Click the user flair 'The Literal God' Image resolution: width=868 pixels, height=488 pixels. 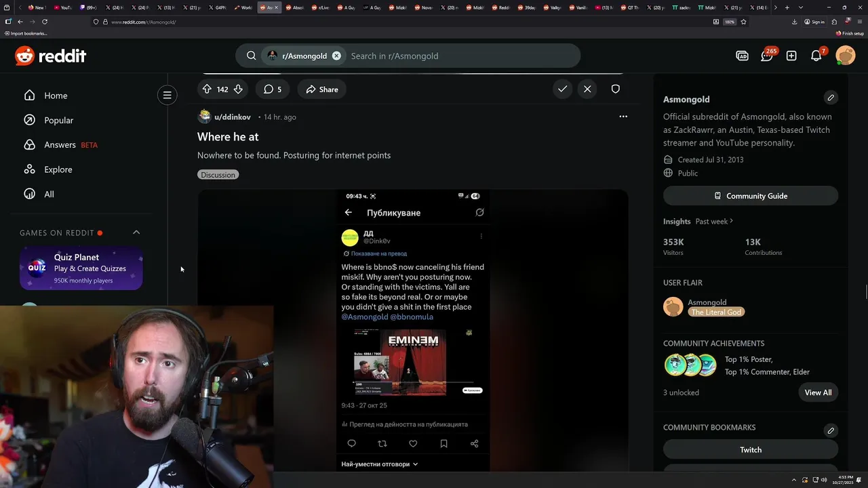point(717,312)
